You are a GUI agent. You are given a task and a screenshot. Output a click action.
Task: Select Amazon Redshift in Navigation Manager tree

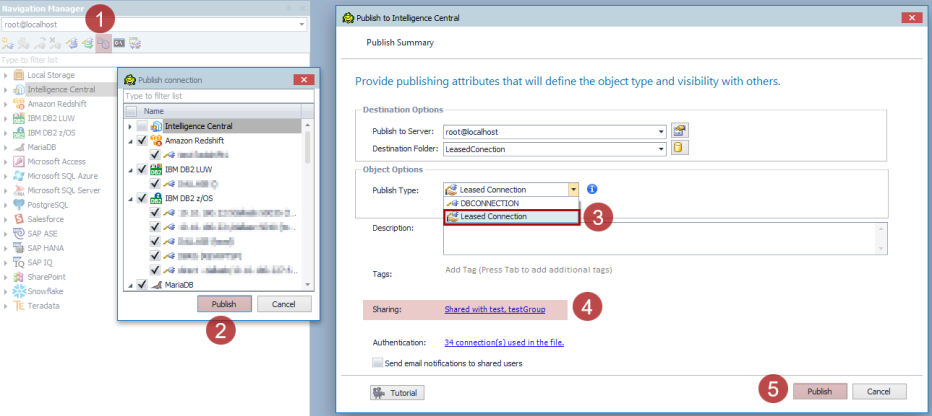56,104
